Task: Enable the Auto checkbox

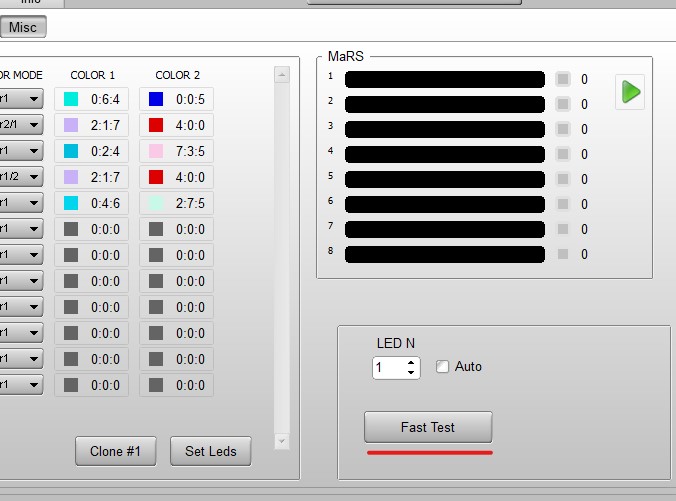Action: 442,366
